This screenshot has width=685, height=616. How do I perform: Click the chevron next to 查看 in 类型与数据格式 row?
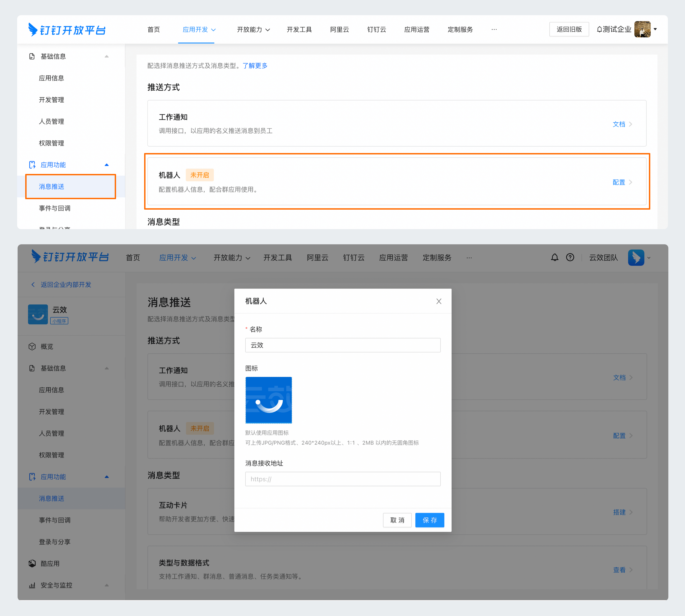click(631, 570)
